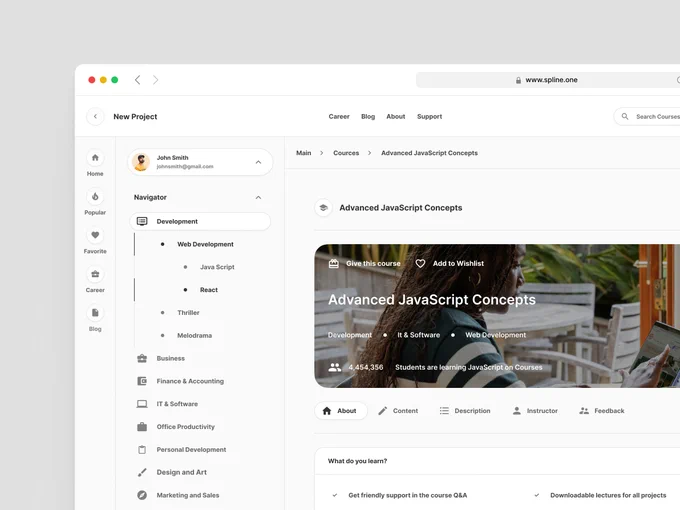Click the Marketing and Sales compass icon
Image resolution: width=680 pixels, height=510 pixels.
[x=142, y=495]
